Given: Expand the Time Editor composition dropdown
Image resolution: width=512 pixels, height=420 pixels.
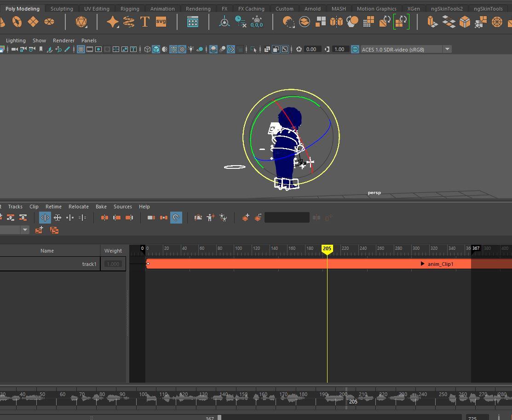Looking at the screenshot, I should 25,230.
